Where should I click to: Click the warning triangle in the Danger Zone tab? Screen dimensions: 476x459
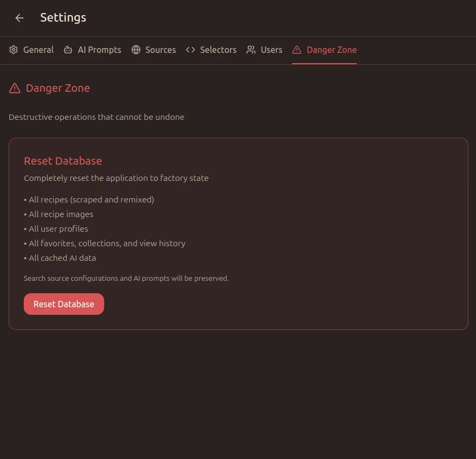(296, 49)
